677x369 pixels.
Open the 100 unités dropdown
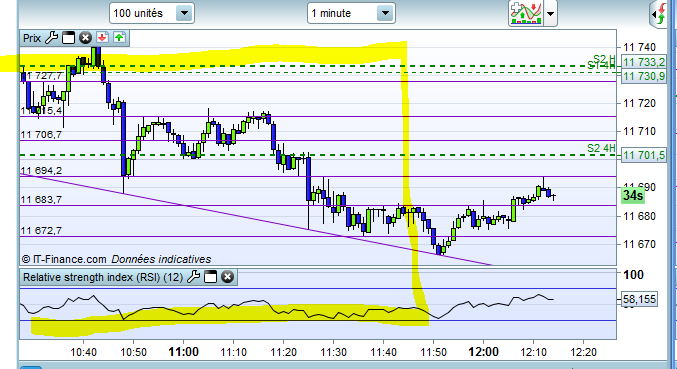(152, 13)
